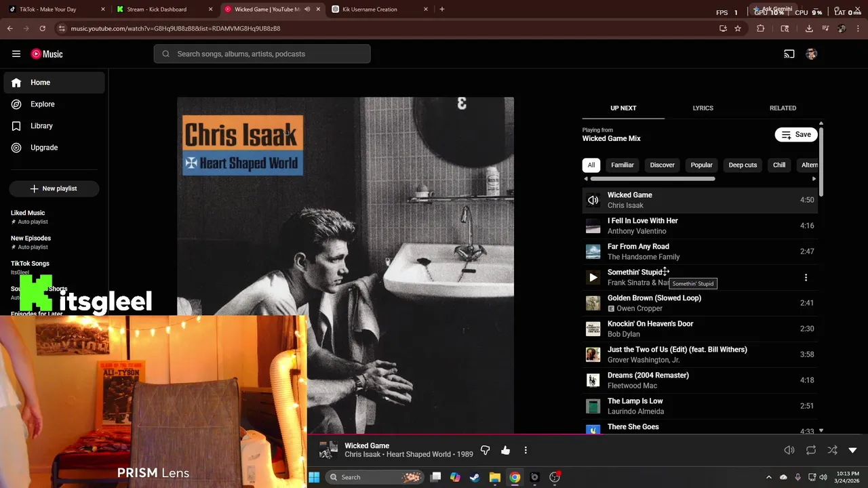This screenshot has height=488, width=868.
Task: Open Chrome three-dot menu
Action: click(858, 28)
